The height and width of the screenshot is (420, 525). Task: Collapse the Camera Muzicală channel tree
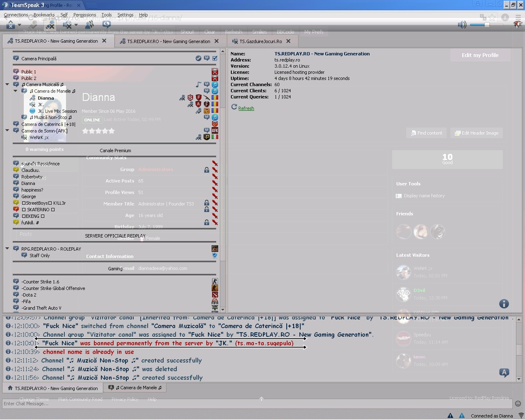tap(7, 84)
